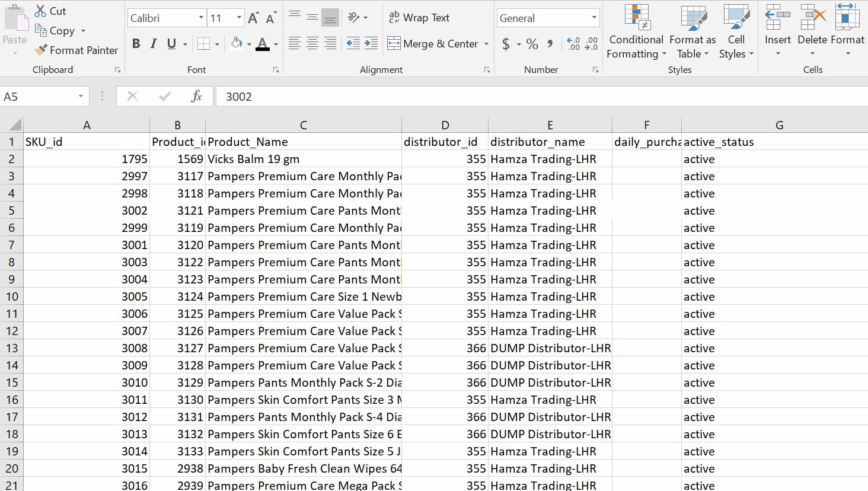Toggle Bold formatting
This screenshot has height=491, width=868.
(x=136, y=43)
